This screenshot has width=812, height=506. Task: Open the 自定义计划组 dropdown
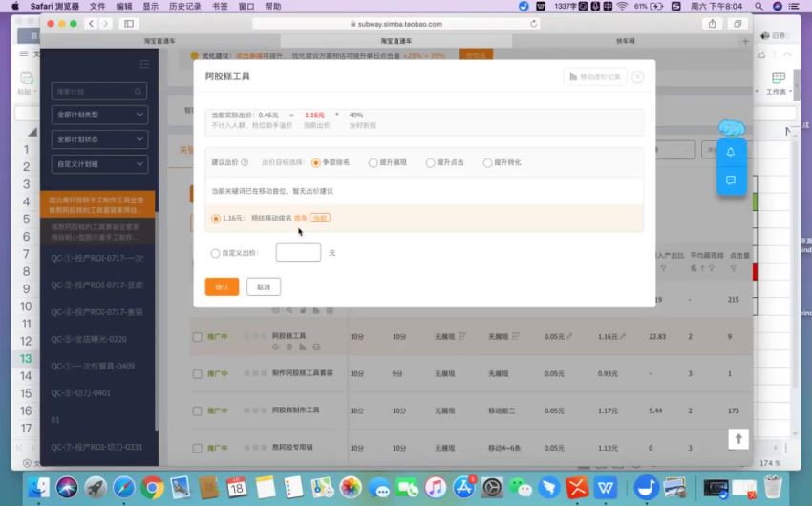click(99, 164)
